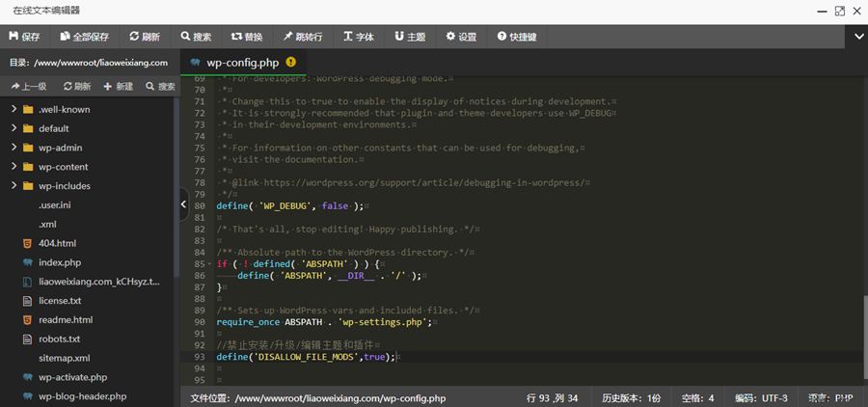Open the Replace (替换) tool

tap(246, 37)
